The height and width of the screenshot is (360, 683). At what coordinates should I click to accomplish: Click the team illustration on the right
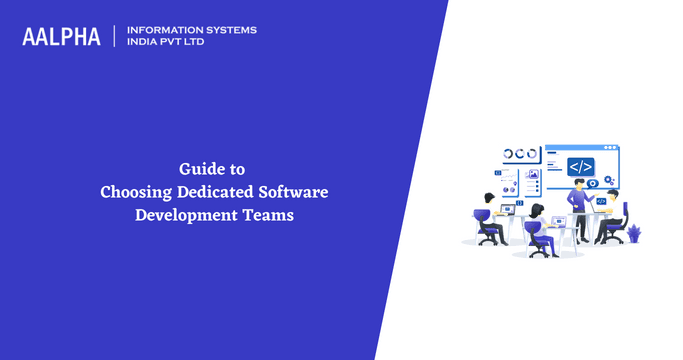coord(551,201)
